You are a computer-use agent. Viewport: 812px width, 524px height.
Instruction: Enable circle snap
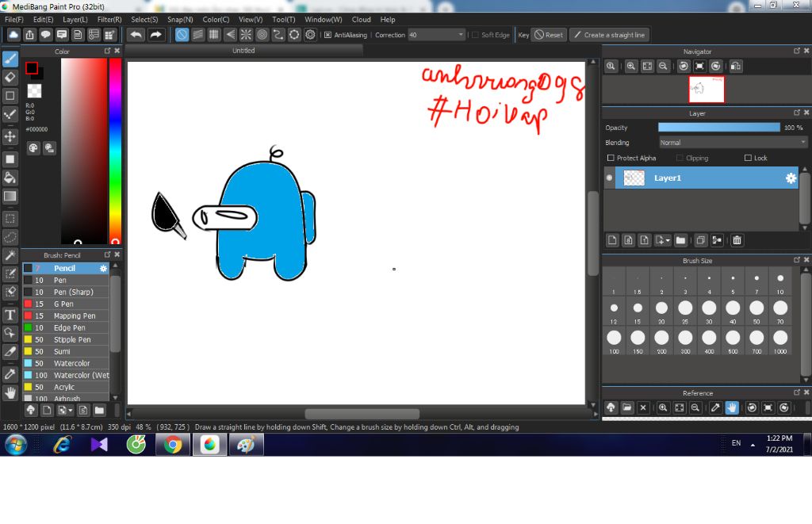[x=262, y=35]
